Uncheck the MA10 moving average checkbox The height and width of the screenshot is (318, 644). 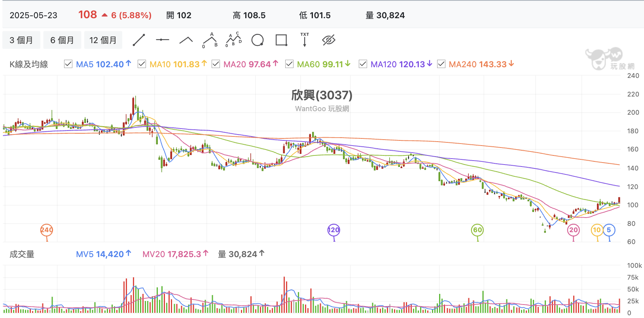point(142,64)
